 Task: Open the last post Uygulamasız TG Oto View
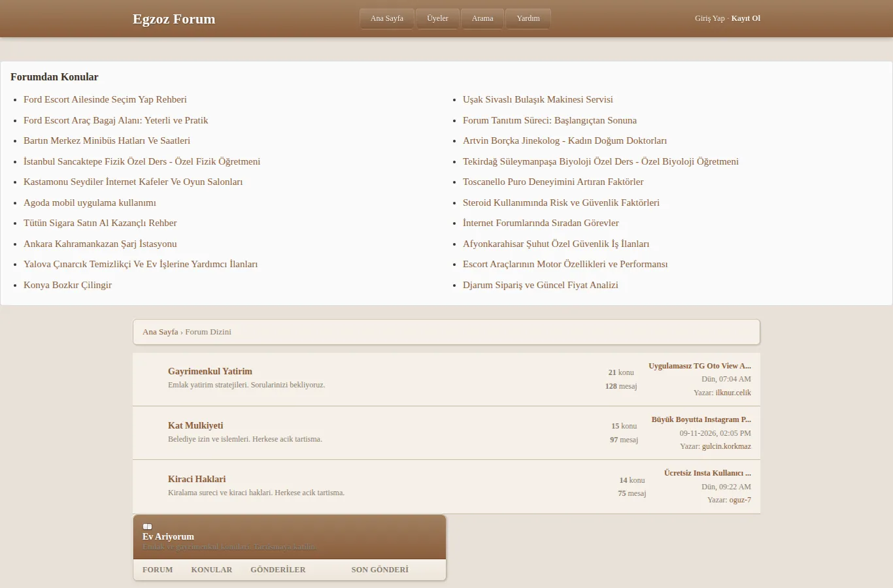coord(699,366)
